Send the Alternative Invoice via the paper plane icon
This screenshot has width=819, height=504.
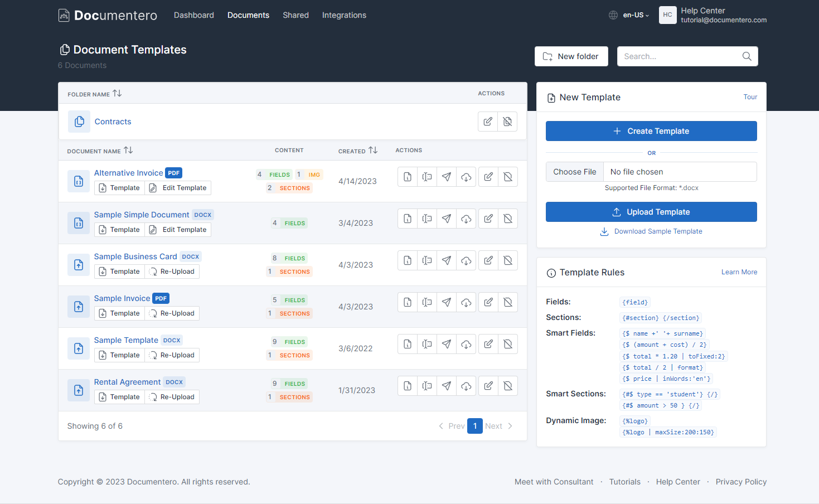(447, 177)
